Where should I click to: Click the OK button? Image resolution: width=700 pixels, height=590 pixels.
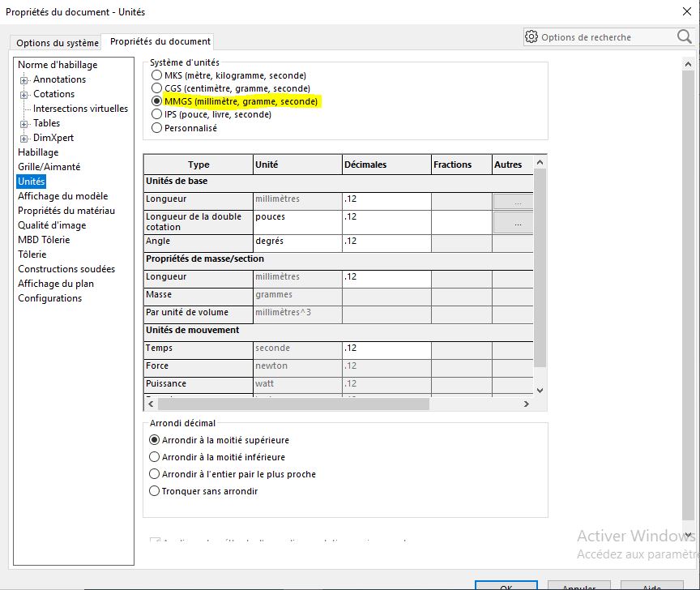pos(506,585)
